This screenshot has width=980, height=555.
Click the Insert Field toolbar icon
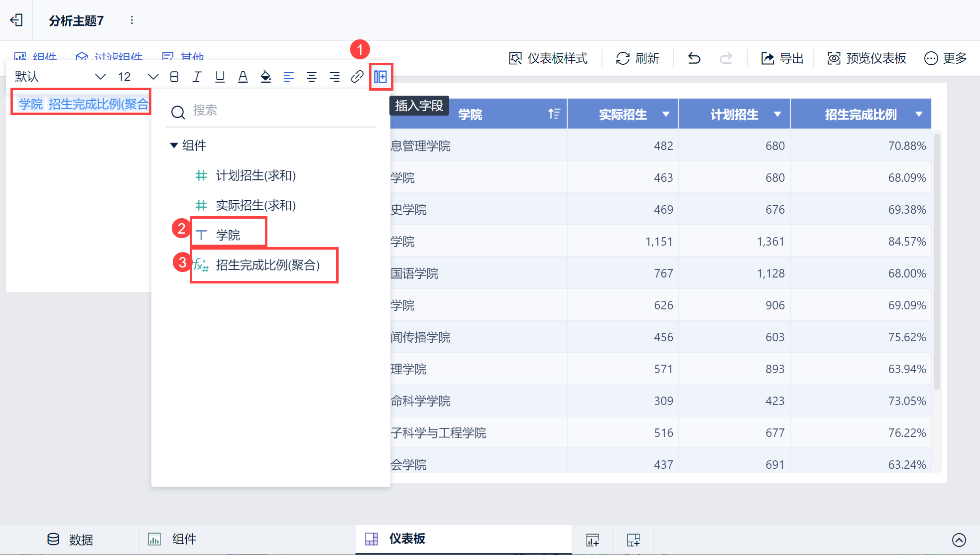[380, 77]
